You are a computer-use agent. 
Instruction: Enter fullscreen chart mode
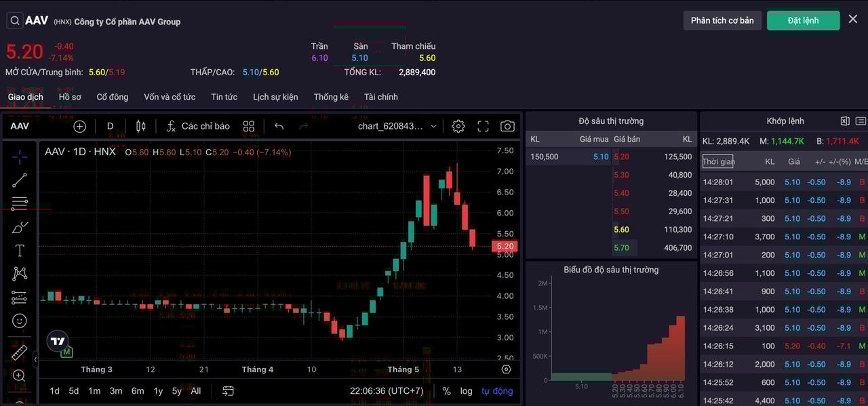point(483,126)
